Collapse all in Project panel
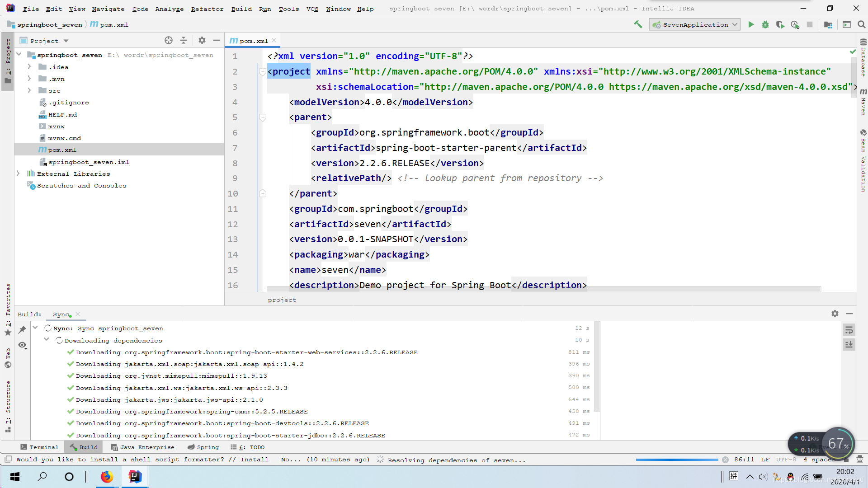Image resolution: width=868 pixels, height=488 pixels. (x=184, y=40)
